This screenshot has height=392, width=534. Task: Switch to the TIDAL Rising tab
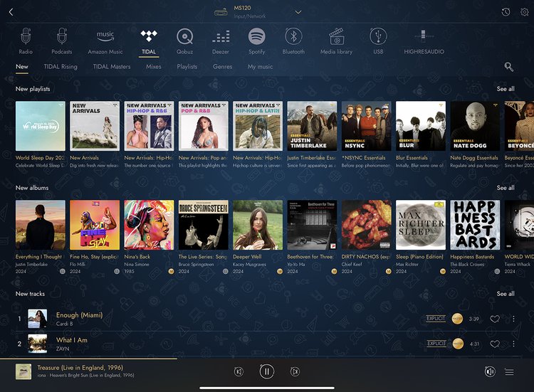click(61, 67)
